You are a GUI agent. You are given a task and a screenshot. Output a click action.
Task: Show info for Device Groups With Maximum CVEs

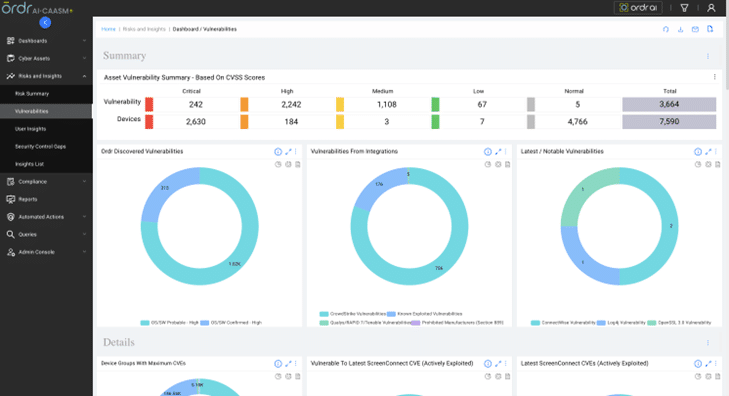pos(278,363)
